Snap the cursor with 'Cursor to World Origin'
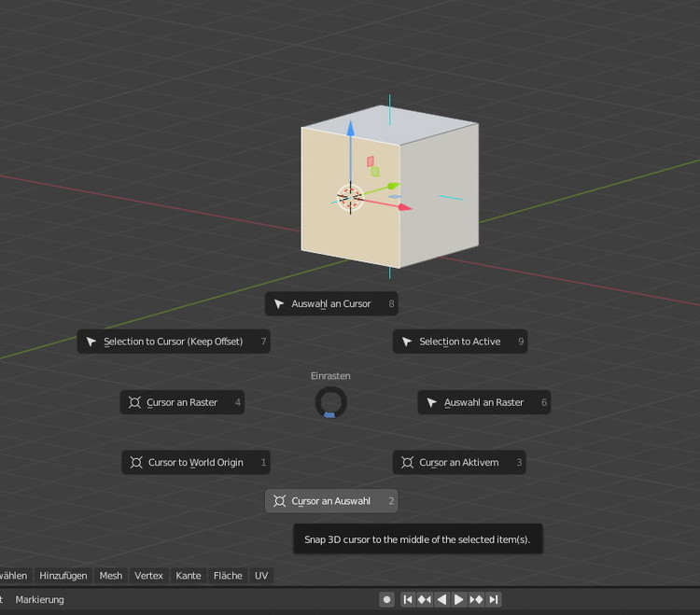The image size is (700, 615). (195, 462)
